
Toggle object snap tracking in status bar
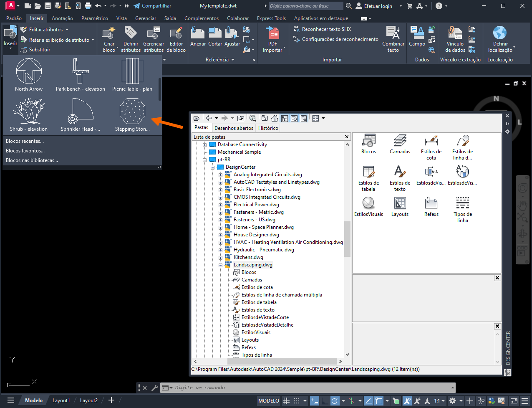click(369, 400)
